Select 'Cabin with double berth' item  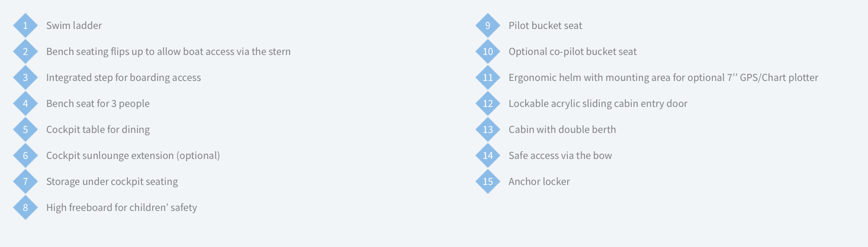562,129
